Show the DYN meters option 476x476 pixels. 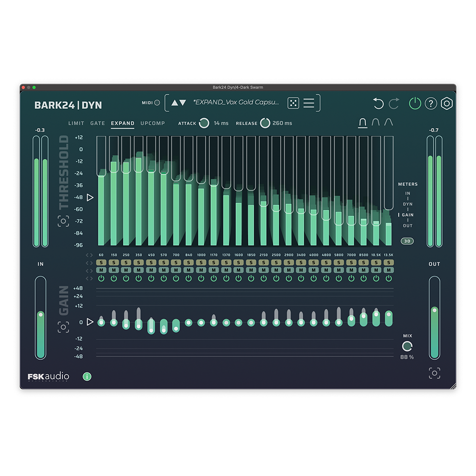408,204
